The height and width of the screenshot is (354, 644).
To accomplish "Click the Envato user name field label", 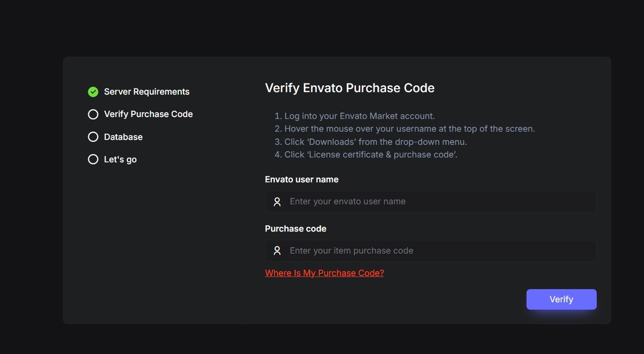I will (x=302, y=179).
